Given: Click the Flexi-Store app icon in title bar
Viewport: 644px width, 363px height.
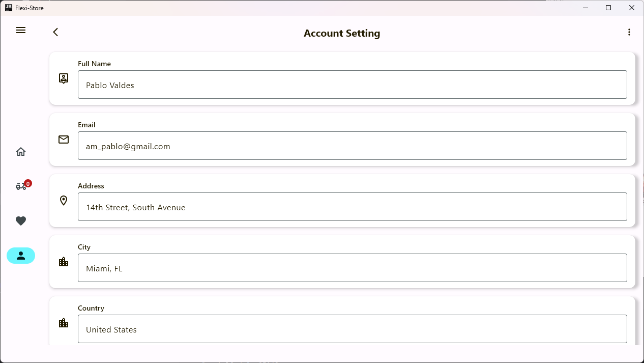Looking at the screenshot, I should (x=9, y=8).
